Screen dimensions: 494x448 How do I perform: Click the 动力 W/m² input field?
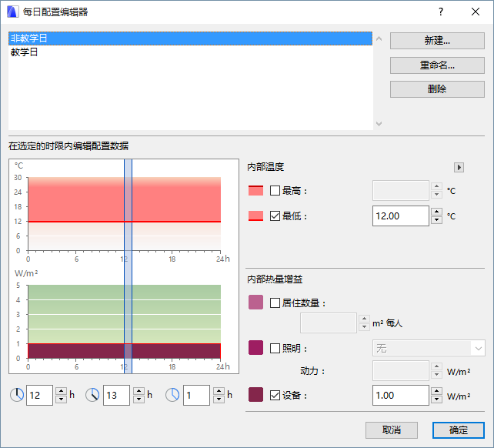[x=400, y=371]
